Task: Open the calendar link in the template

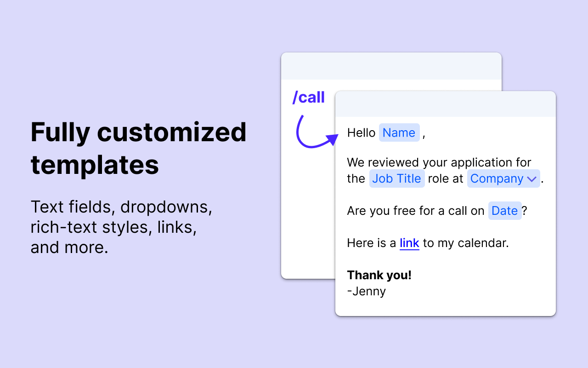Action: click(409, 243)
